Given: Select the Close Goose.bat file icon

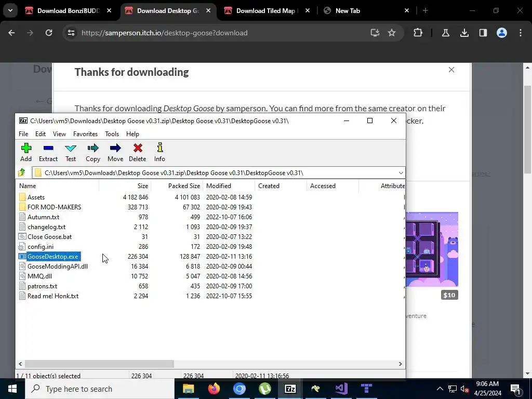Looking at the screenshot, I should [22, 237].
